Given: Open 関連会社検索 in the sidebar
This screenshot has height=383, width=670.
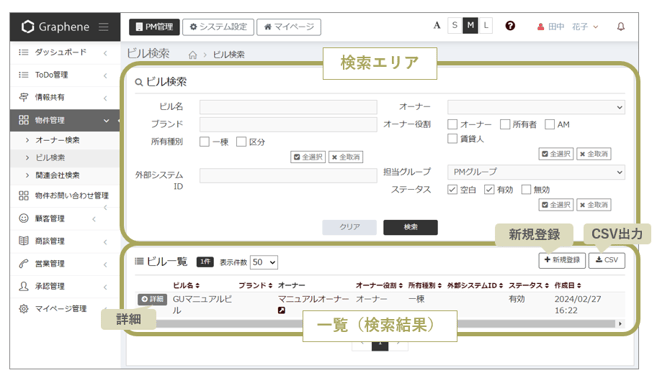Looking at the screenshot, I should click(57, 175).
